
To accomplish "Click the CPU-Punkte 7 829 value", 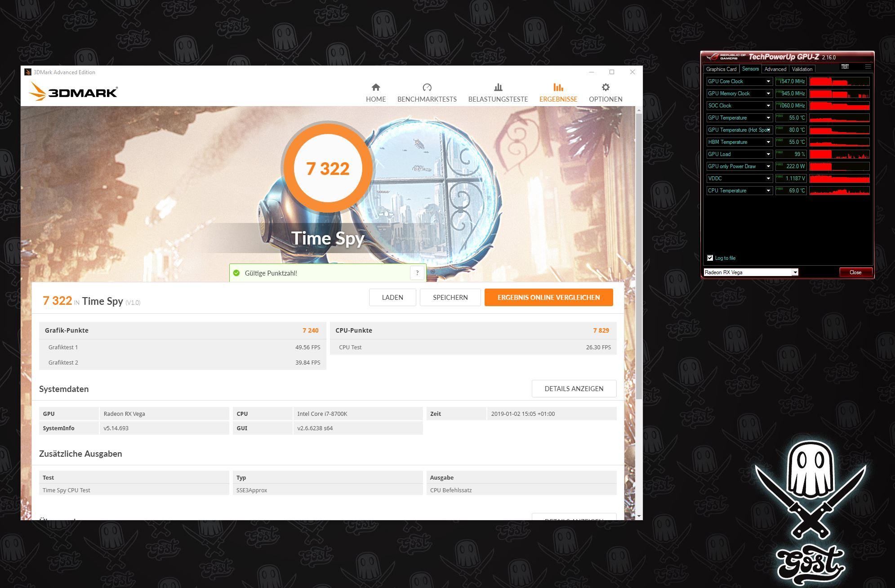I will coord(601,330).
